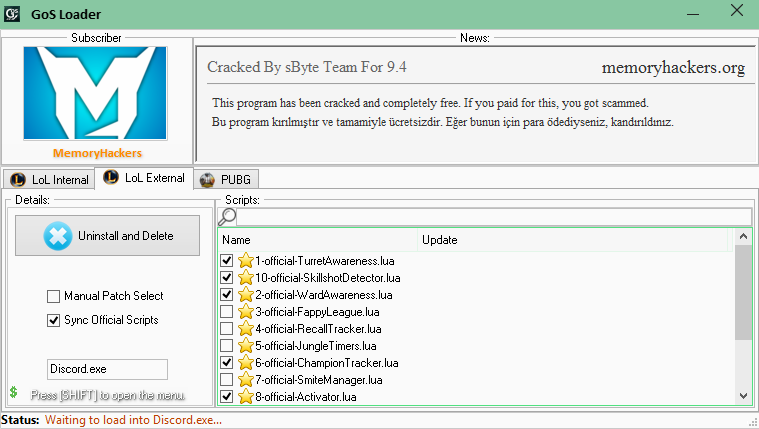This screenshot has height=429, width=759.
Task: Click the resize grip in status bar
Action: click(753, 423)
